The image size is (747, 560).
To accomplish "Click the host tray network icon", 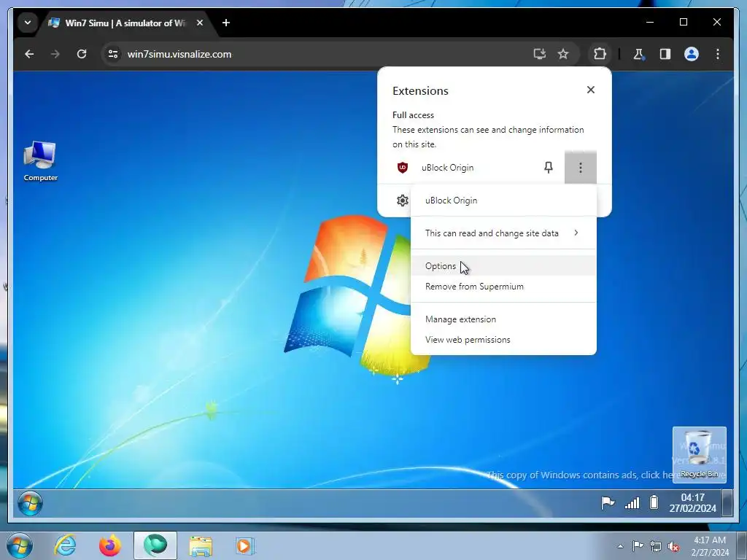I will click(656, 546).
